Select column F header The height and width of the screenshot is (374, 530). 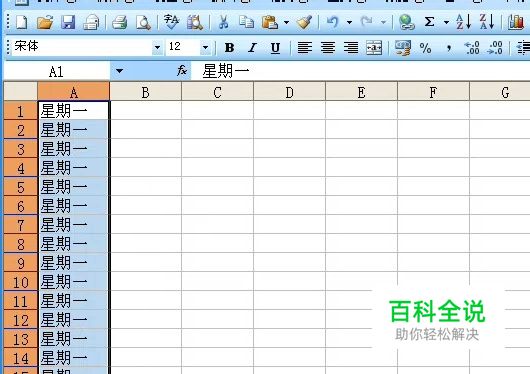point(433,92)
